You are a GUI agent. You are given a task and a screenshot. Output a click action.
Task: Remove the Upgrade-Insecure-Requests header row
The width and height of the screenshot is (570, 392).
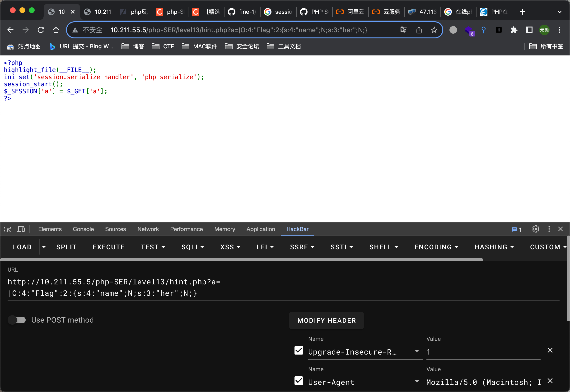pyautogui.click(x=550, y=351)
